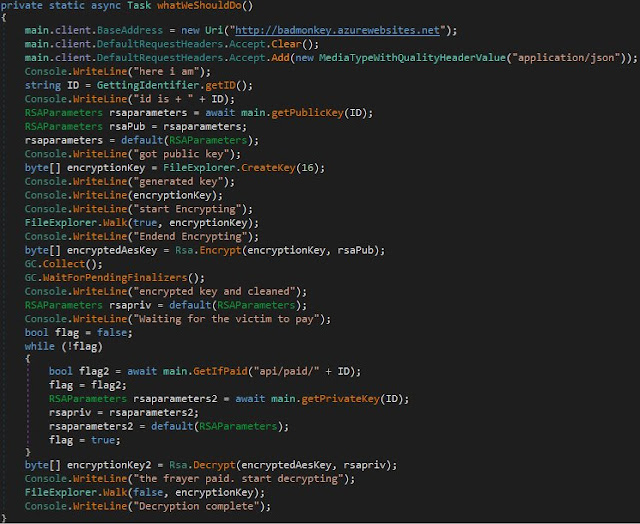
Task: Click the flag = flag2; line
Action: click(88, 385)
